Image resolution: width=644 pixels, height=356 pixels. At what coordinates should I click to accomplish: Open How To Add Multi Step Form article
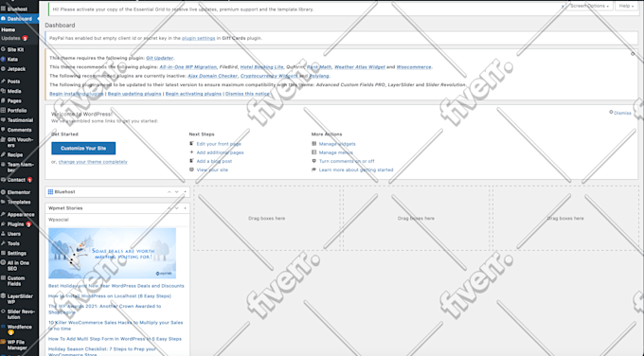(115, 339)
